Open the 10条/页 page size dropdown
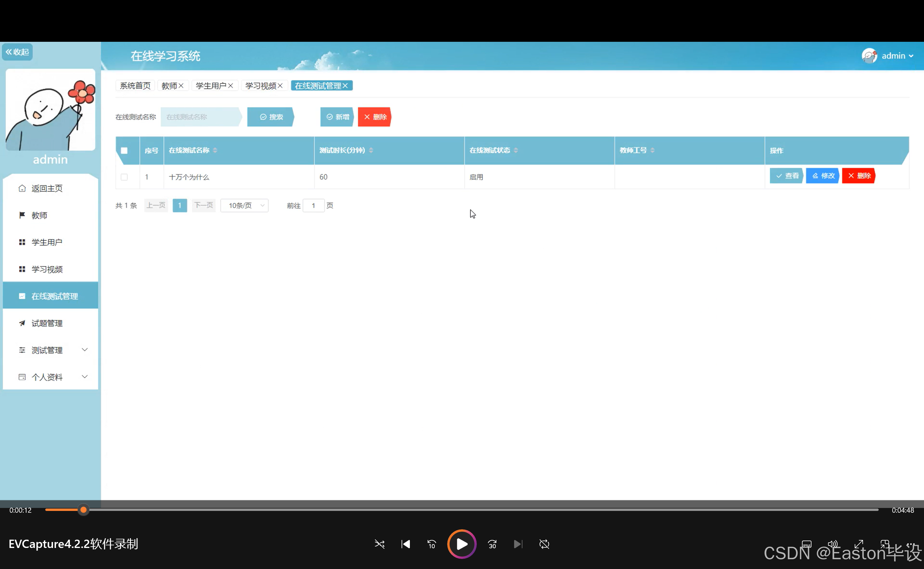 244,205
